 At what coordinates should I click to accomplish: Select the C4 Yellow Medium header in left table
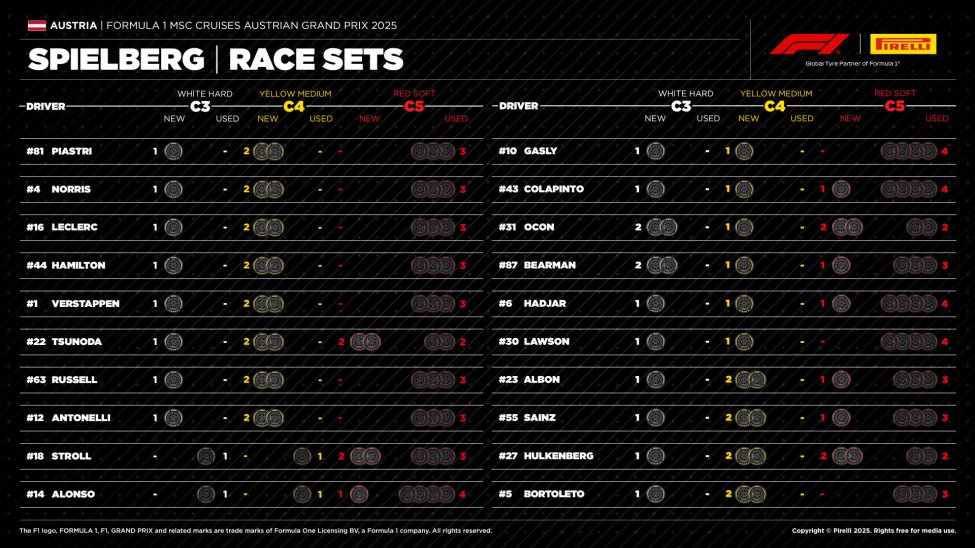[295, 105]
